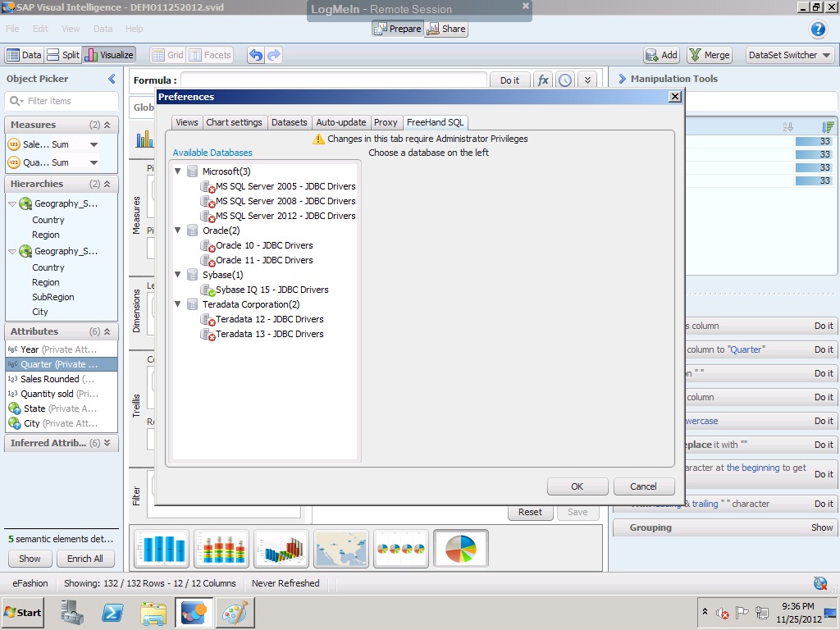840x630 pixels.
Task: Open the formula history clock icon
Action: pos(565,80)
